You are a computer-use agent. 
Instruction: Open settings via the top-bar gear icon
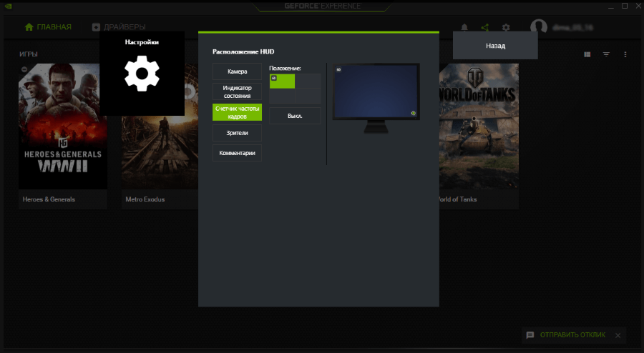506,27
